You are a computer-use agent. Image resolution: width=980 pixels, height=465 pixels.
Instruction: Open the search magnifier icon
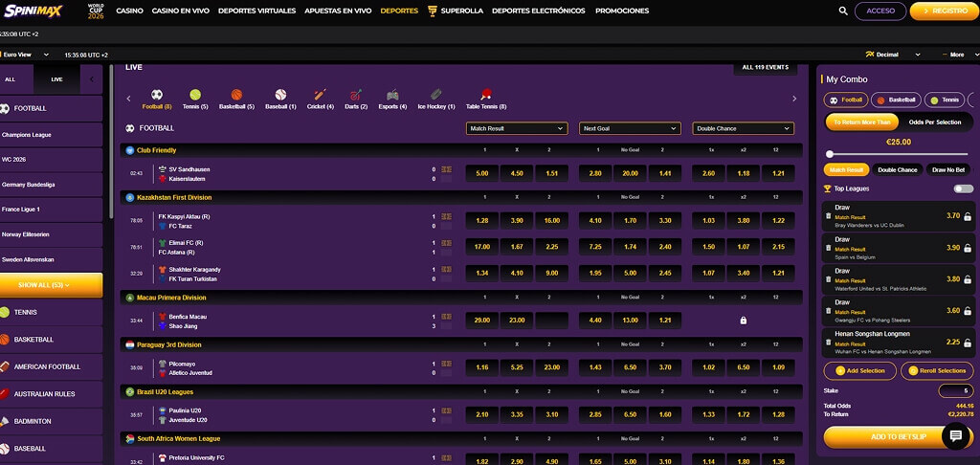(x=843, y=11)
